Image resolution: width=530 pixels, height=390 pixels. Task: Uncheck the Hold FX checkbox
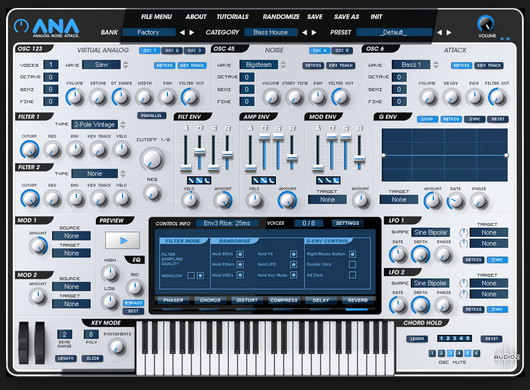(x=294, y=254)
